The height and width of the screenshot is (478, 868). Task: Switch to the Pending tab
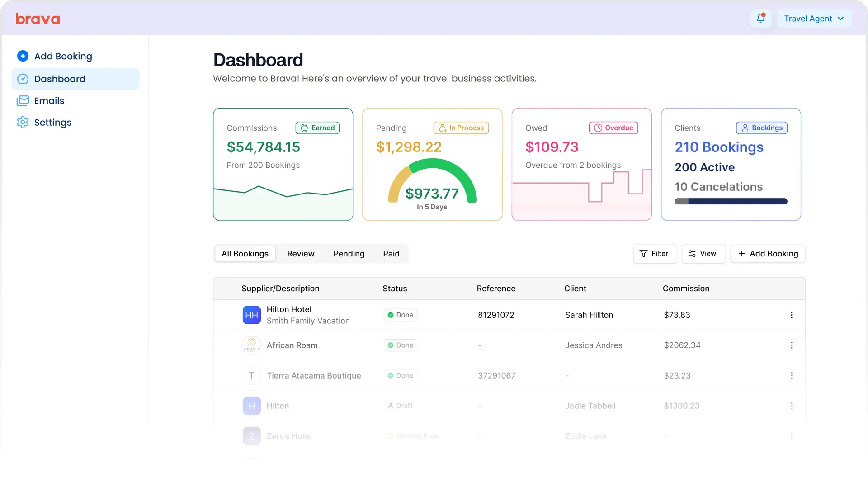click(x=349, y=254)
